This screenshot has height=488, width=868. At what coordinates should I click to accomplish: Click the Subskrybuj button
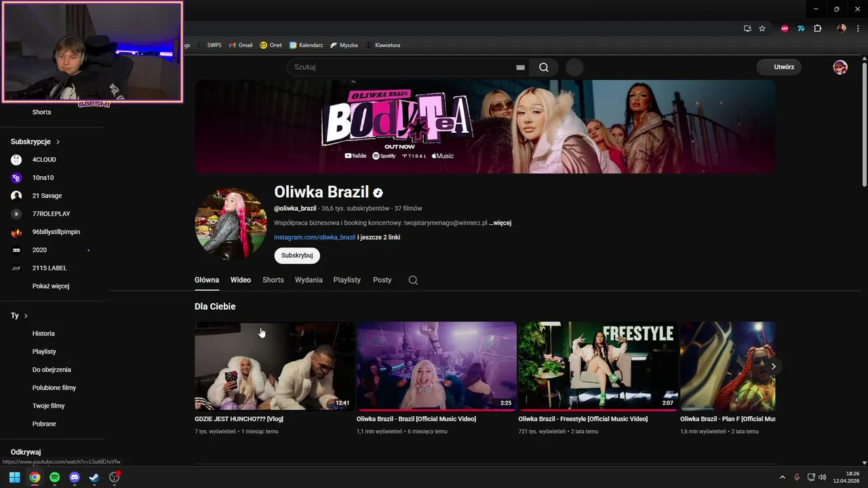click(297, 256)
